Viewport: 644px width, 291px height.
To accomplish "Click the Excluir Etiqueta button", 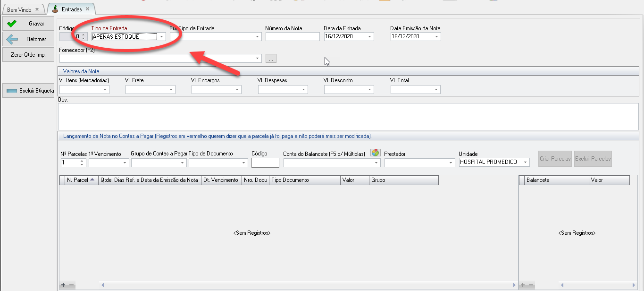I will point(28,91).
